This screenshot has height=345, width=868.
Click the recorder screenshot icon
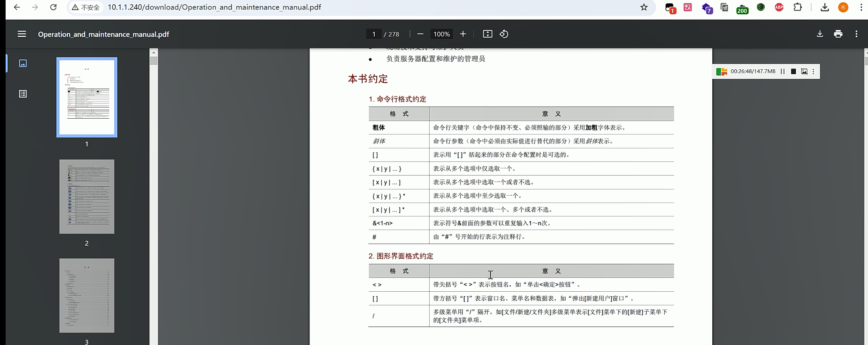pyautogui.click(x=804, y=71)
